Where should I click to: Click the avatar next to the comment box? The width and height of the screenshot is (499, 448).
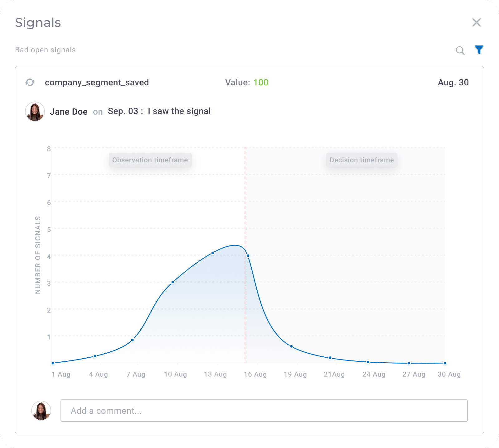pyautogui.click(x=41, y=411)
